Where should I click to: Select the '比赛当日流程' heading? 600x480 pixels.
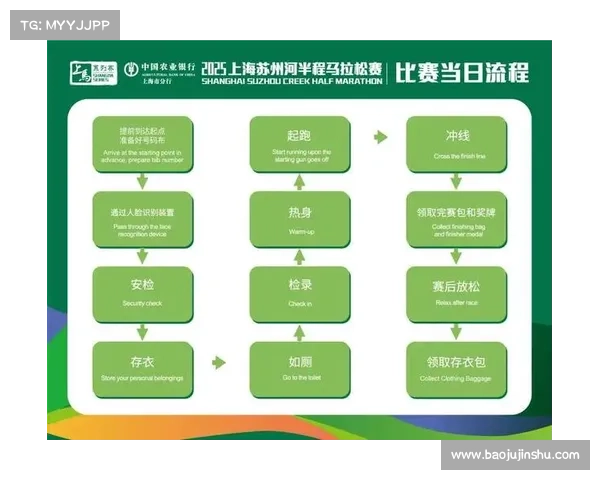(x=462, y=73)
